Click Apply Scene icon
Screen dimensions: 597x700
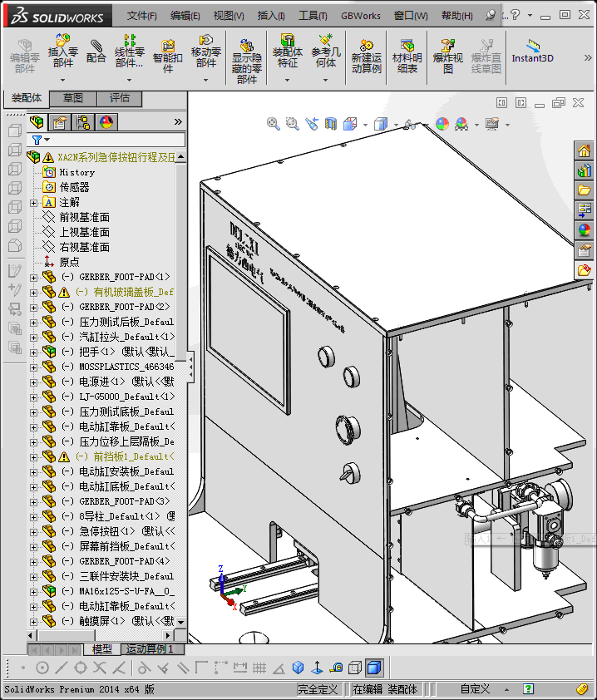pyautogui.click(x=461, y=124)
